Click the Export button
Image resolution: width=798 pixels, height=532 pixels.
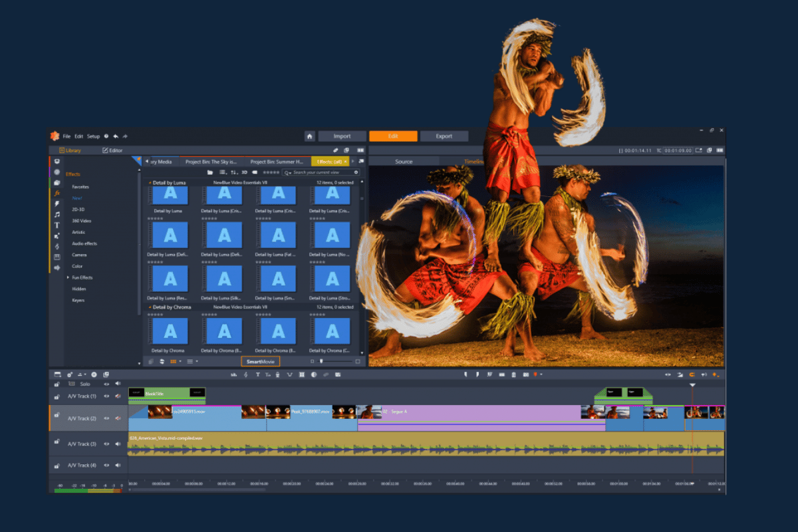point(444,136)
